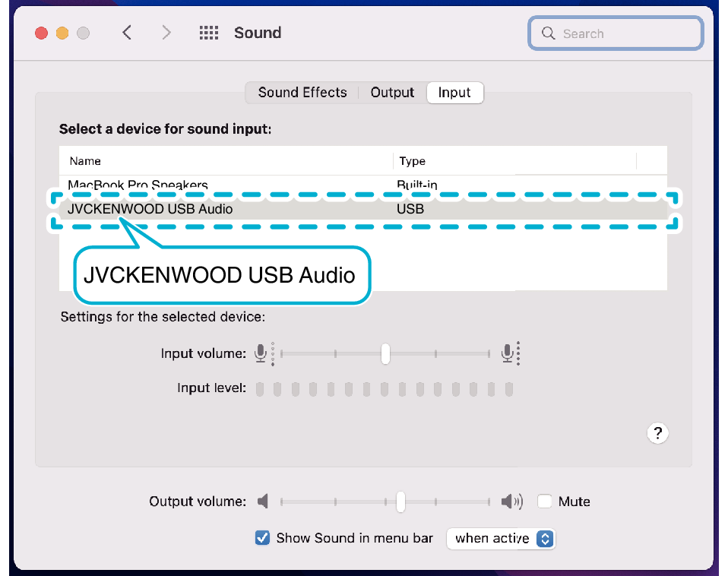This screenshot has height=576, width=728.
Task: Switch to the Sound Effects tab
Action: (302, 93)
